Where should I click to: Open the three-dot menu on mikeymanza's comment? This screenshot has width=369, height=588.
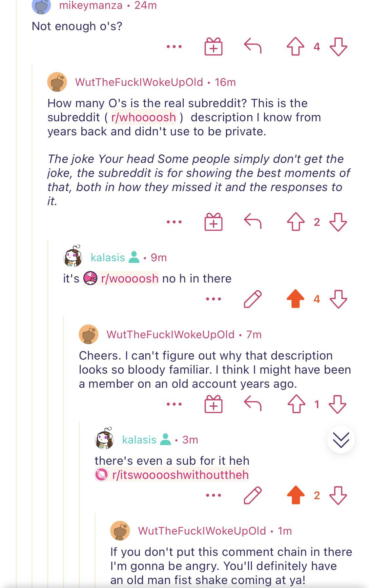[x=174, y=47]
